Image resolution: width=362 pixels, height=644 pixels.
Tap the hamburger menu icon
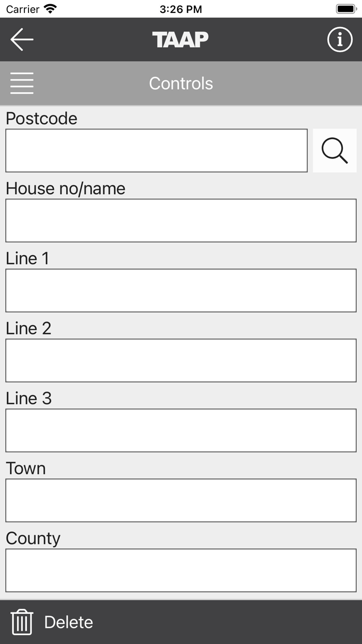[x=22, y=83]
